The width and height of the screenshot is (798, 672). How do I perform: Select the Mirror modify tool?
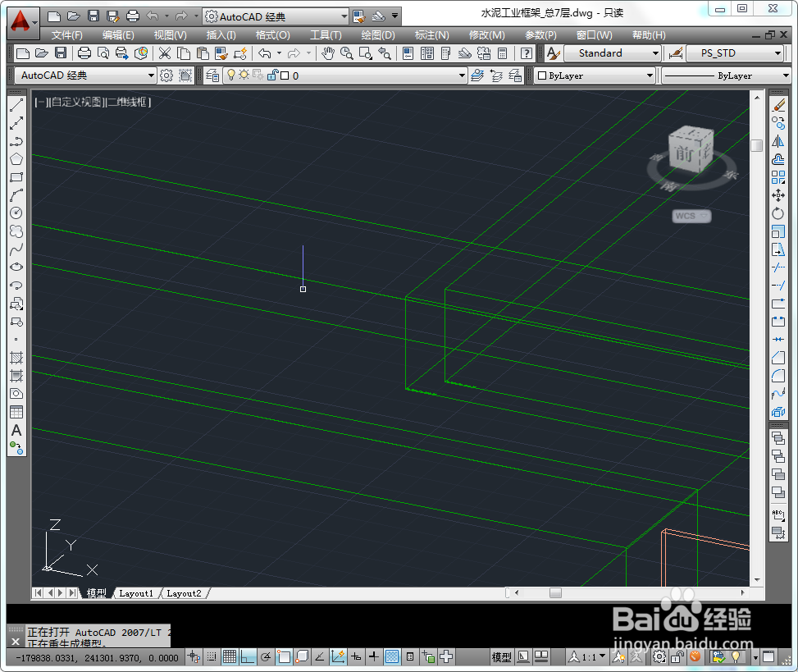(778, 141)
